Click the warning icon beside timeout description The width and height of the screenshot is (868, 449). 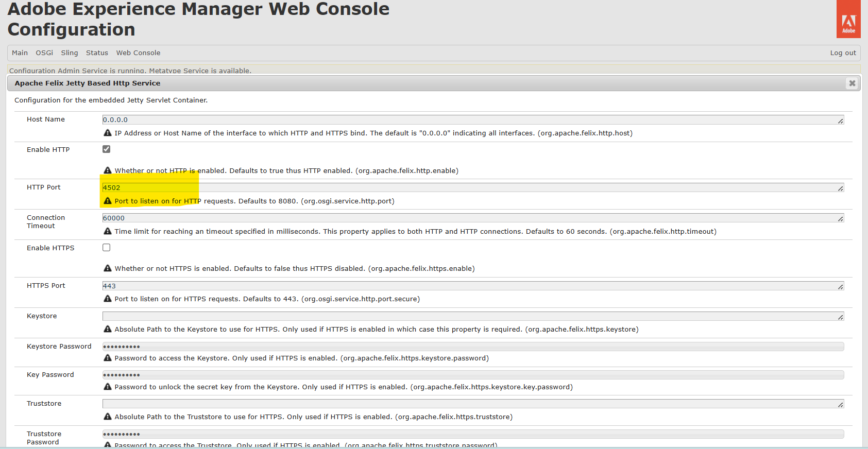click(108, 231)
